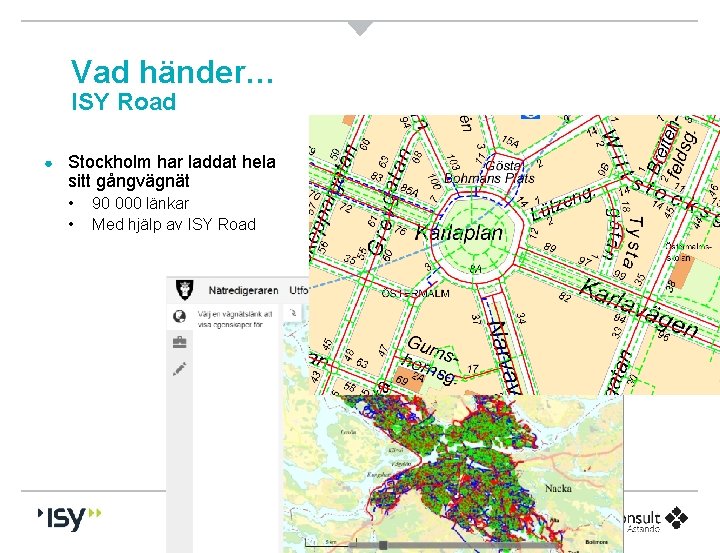
Task: Click the Karlavägen street label
Action: pyautogui.click(x=639, y=307)
